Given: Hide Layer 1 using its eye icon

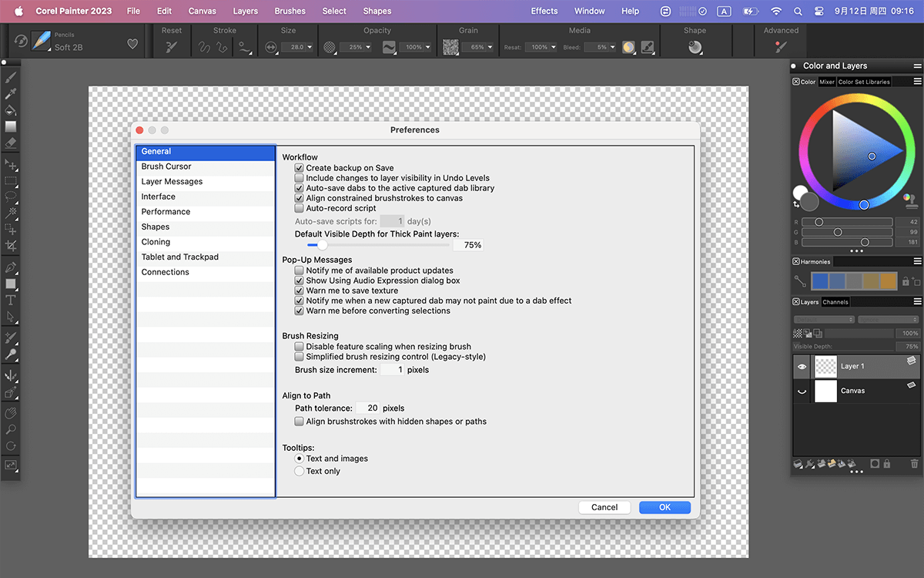Looking at the screenshot, I should pos(802,367).
